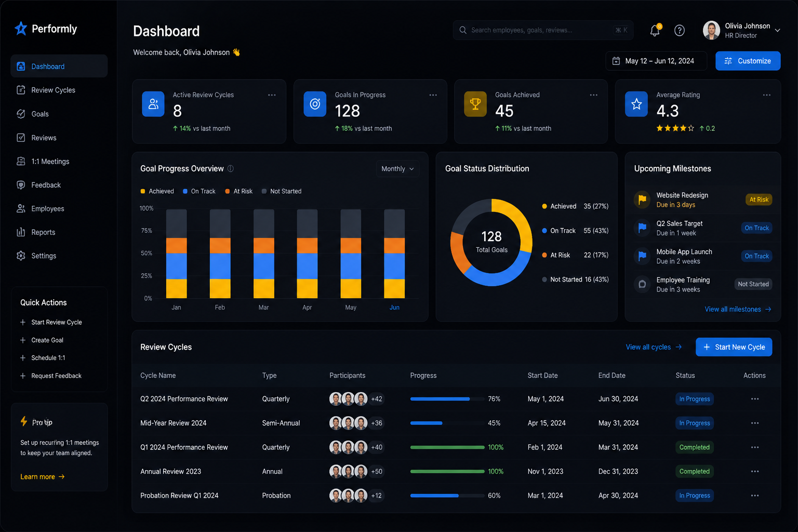This screenshot has height=532, width=798.
Task: Click the Employee Training milestone icon
Action: (x=642, y=284)
